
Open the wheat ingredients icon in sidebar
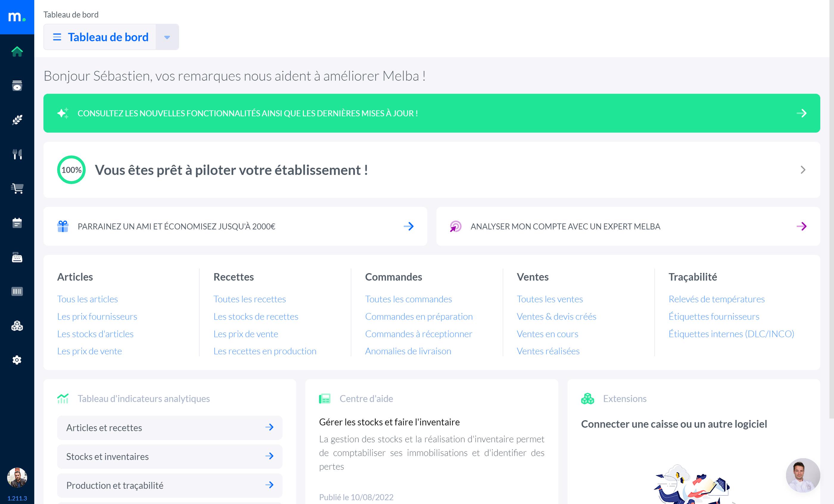(x=17, y=120)
